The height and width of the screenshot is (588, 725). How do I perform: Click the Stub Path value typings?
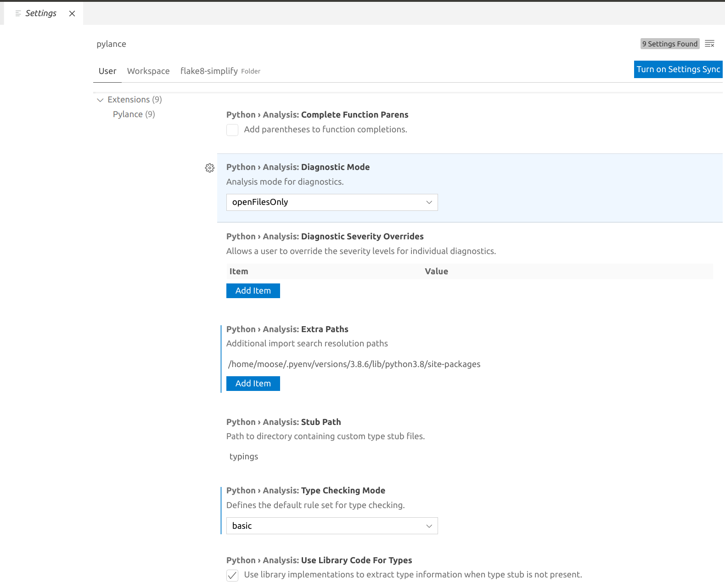(x=244, y=456)
